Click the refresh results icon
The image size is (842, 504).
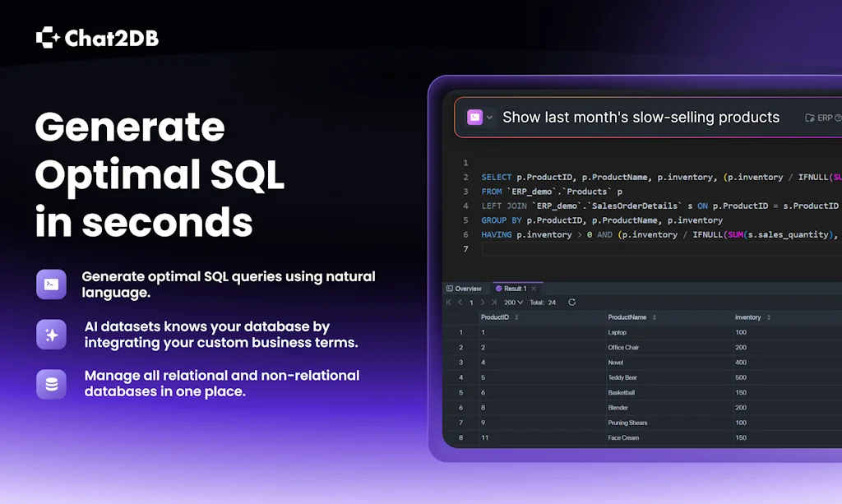pos(572,303)
